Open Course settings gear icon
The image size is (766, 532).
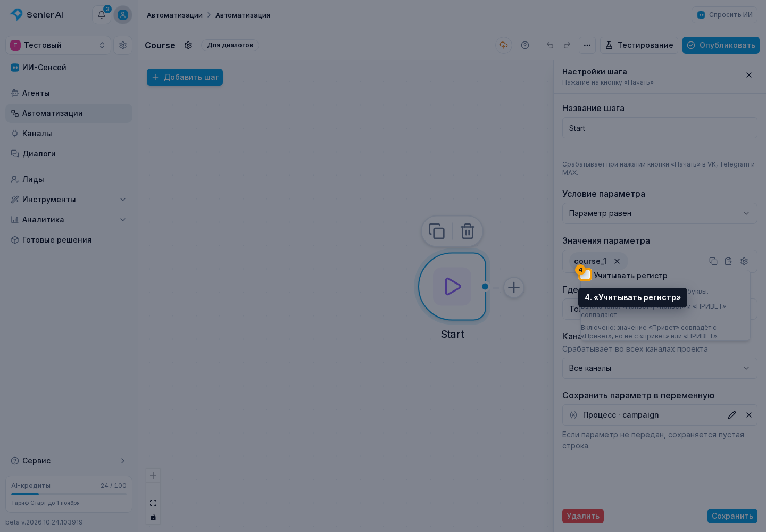[188, 45]
